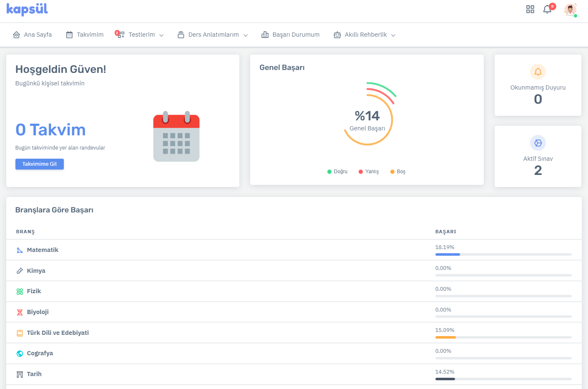
Task: Open the Takvimim menu item
Action: pyautogui.click(x=85, y=35)
